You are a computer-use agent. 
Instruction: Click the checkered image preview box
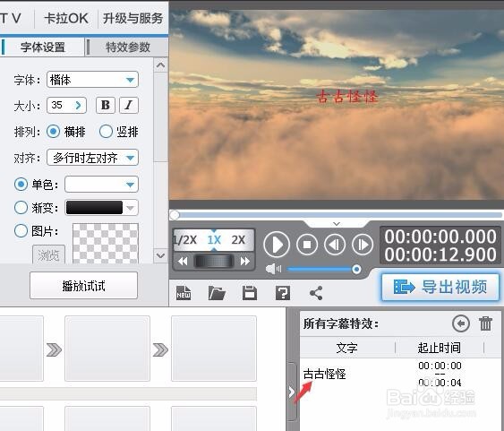tap(106, 244)
